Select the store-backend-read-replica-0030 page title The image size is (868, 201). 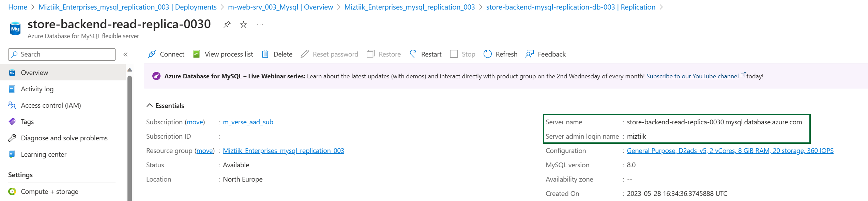(x=119, y=24)
